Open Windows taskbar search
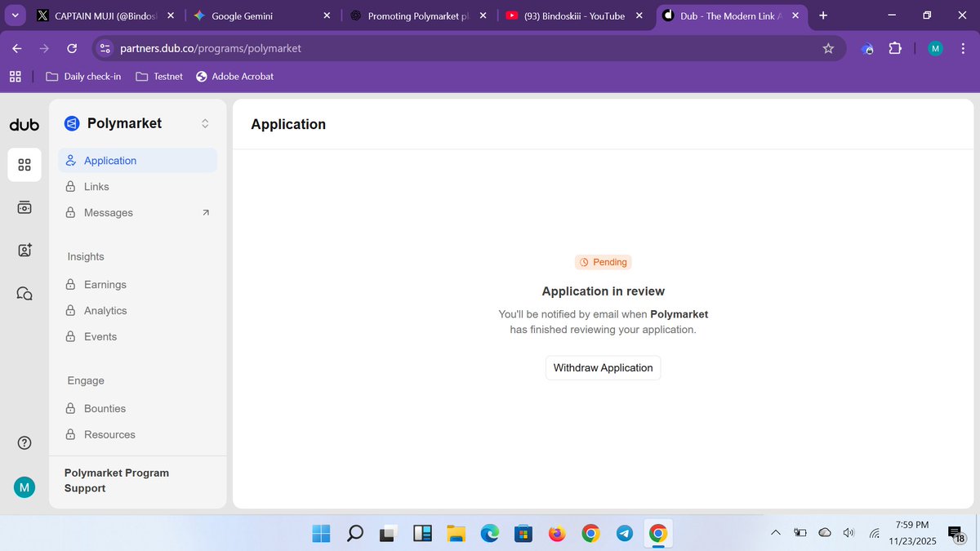Viewport: 980px width, 551px height. (x=355, y=534)
